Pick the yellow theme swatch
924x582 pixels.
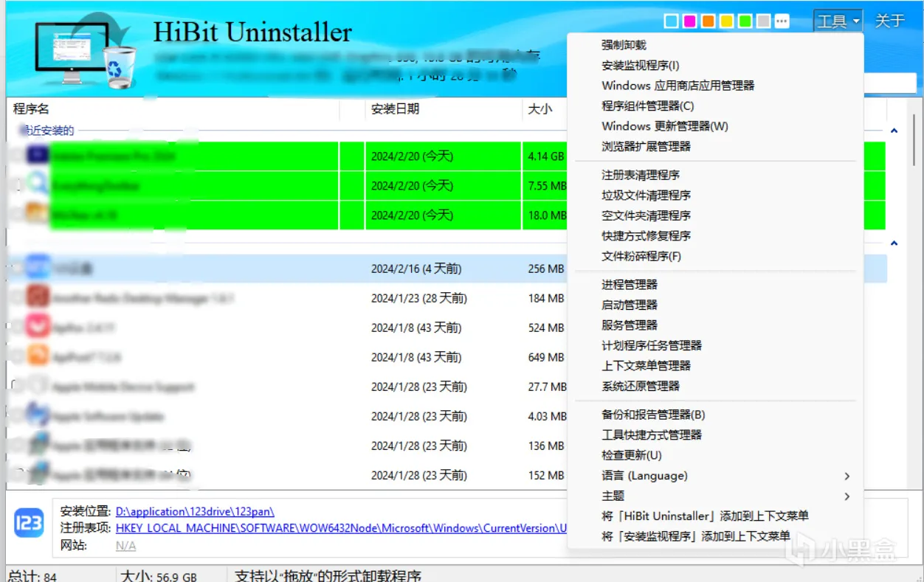pos(726,21)
